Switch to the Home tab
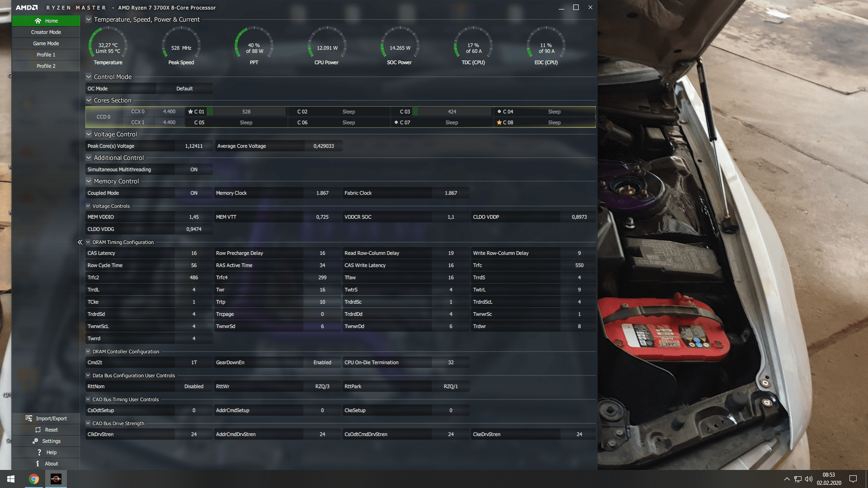Image resolution: width=868 pixels, height=488 pixels. [x=46, y=21]
